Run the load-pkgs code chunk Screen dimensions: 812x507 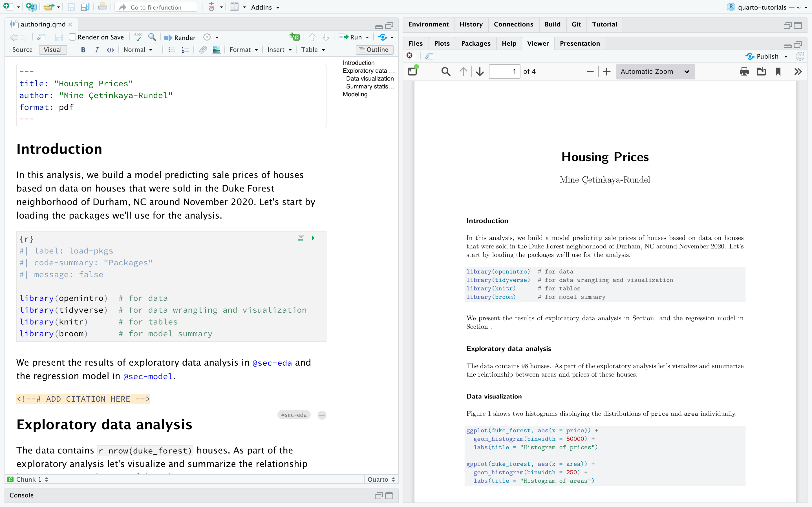[313, 238]
